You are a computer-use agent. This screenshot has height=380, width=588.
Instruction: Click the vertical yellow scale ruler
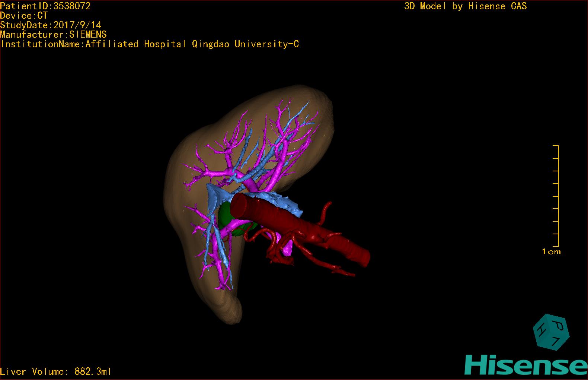coord(558,196)
